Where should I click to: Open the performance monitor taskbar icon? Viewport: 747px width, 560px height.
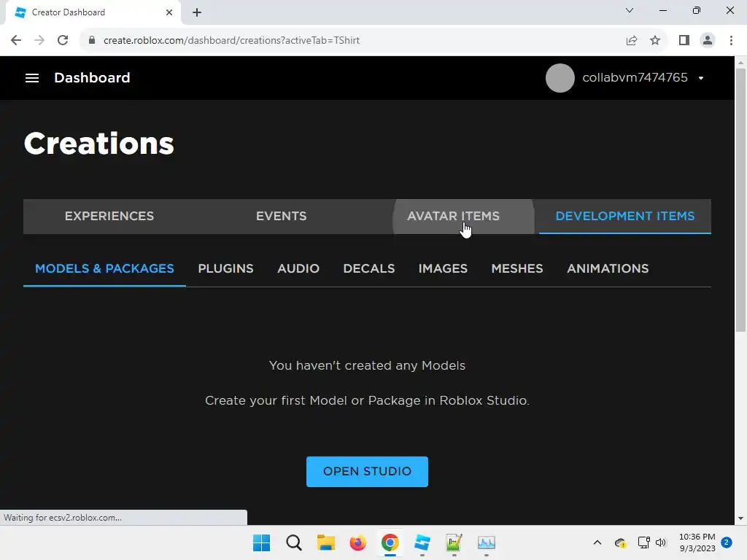(487, 542)
